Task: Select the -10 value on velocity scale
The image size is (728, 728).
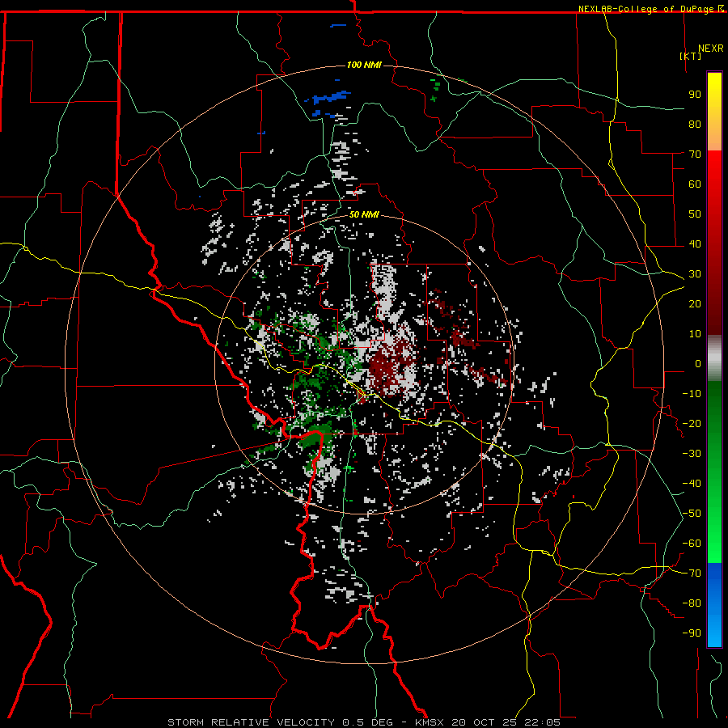Action: point(692,394)
